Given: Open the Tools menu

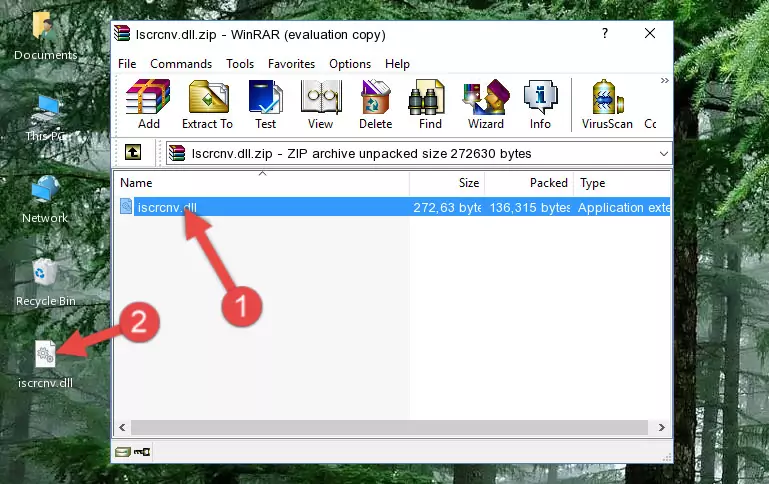Looking at the screenshot, I should coord(240,64).
